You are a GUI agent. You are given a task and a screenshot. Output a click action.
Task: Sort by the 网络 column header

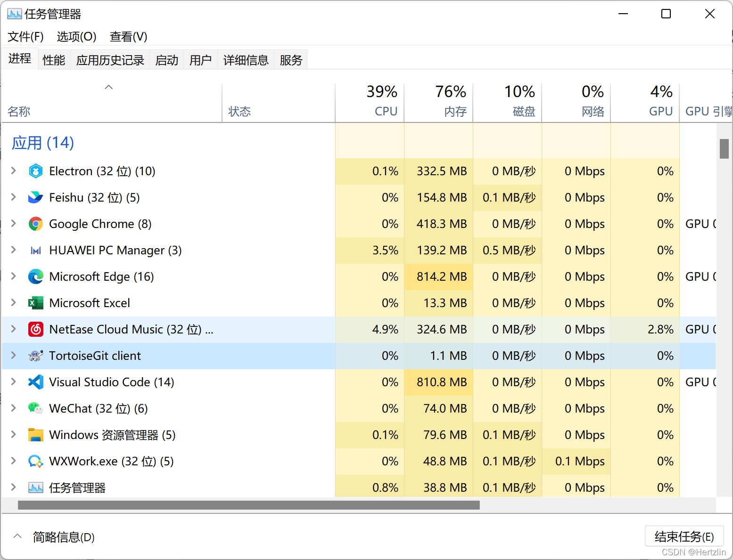coord(577,103)
